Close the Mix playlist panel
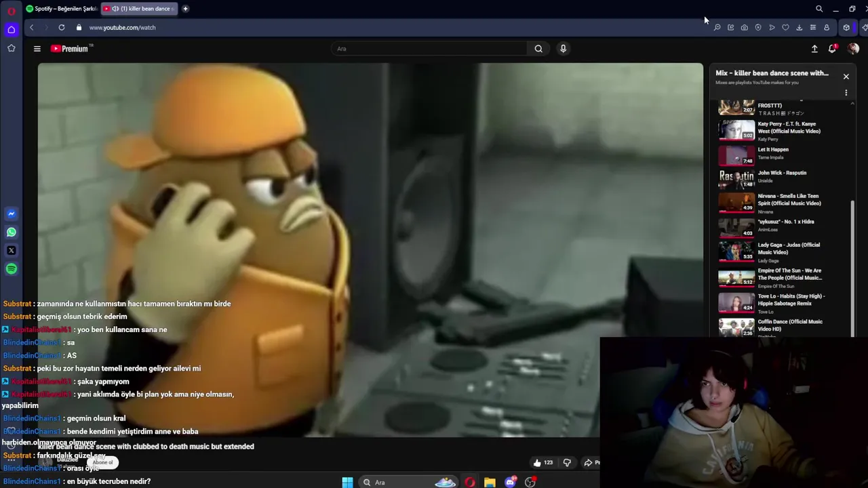This screenshot has height=488, width=868. (846, 77)
